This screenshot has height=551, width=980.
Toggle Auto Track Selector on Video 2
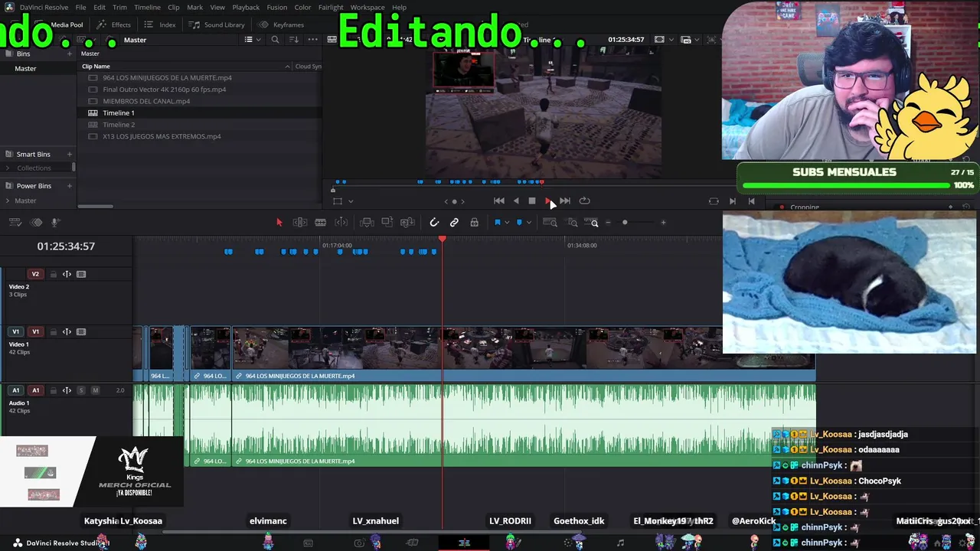pyautogui.click(x=67, y=274)
